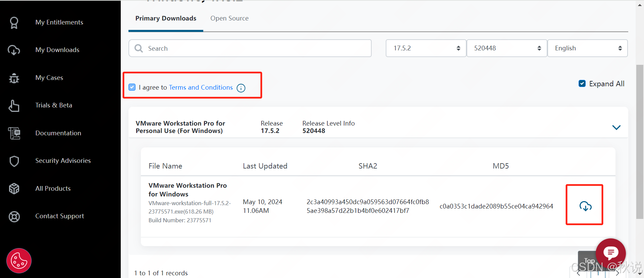This screenshot has height=278, width=644.
Task: Click the search magnifier icon
Action: (139, 48)
